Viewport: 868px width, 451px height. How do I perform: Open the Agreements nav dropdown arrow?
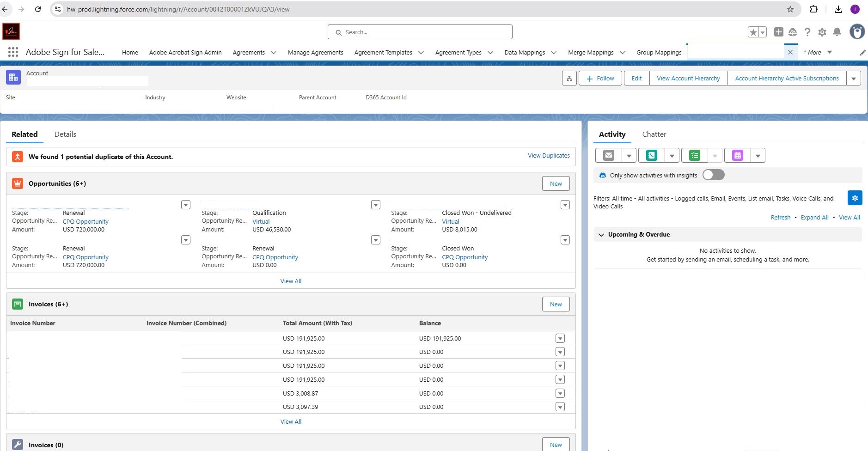274,53
